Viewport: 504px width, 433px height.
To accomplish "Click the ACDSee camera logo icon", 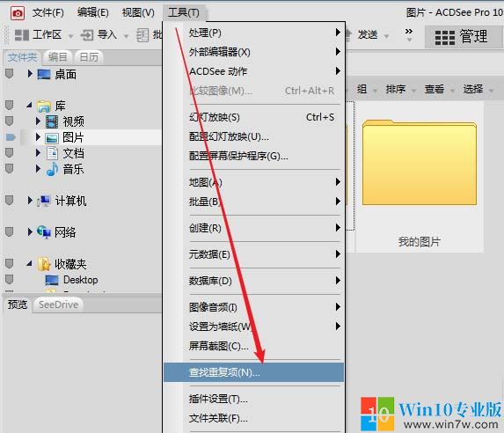I will tap(18, 13).
